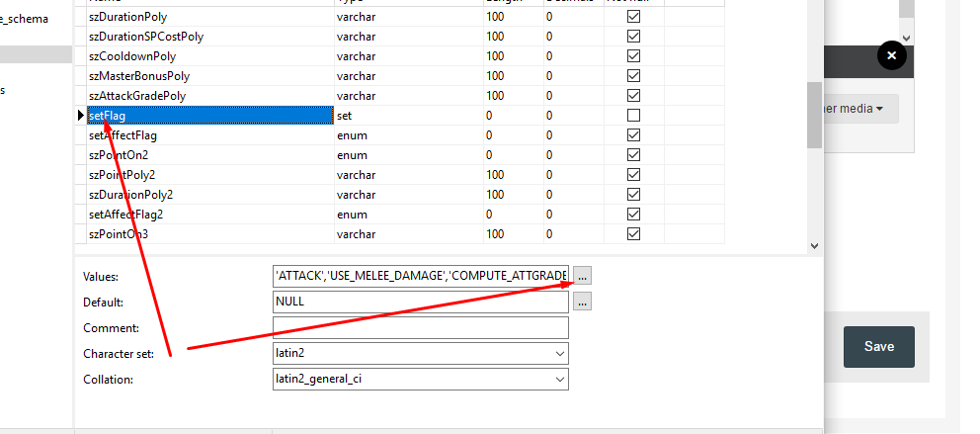Enable Not Null checkbox for setFlag
Screen dimensions: 980x434
633,116
